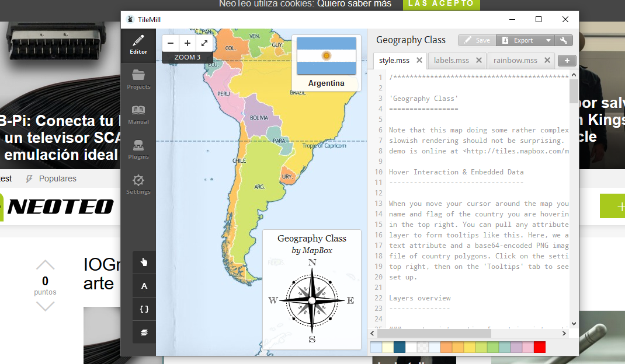The width and height of the screenshot is (625, 364).
Task: Click the COL. label on the map
Action: click(230, 48)
